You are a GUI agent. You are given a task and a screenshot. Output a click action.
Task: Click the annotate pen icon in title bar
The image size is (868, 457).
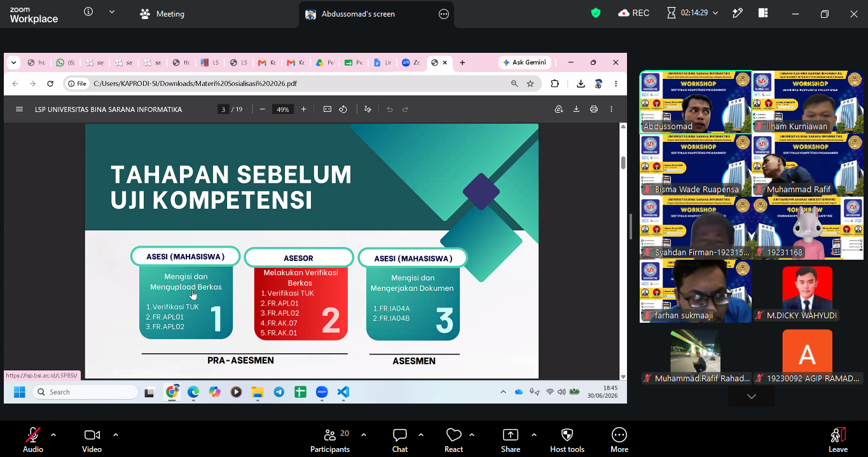[738, 13]
